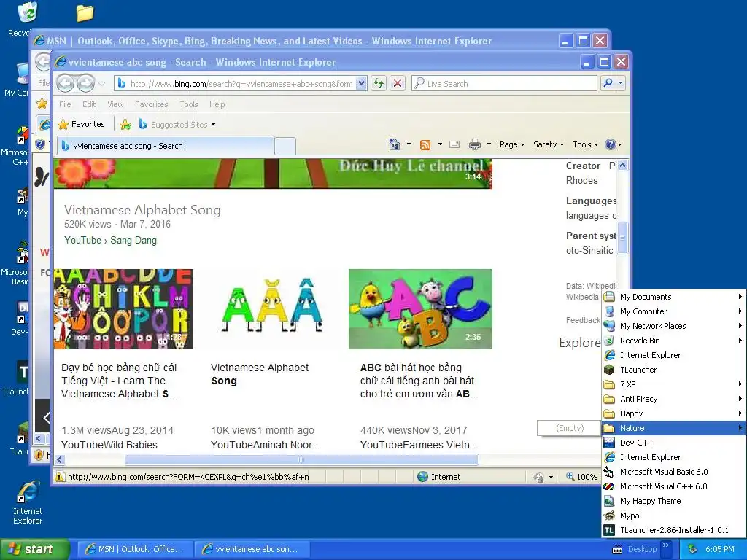Click YouTube › Sang Dang link
The image size is (747, 560).
coord(111,241)
